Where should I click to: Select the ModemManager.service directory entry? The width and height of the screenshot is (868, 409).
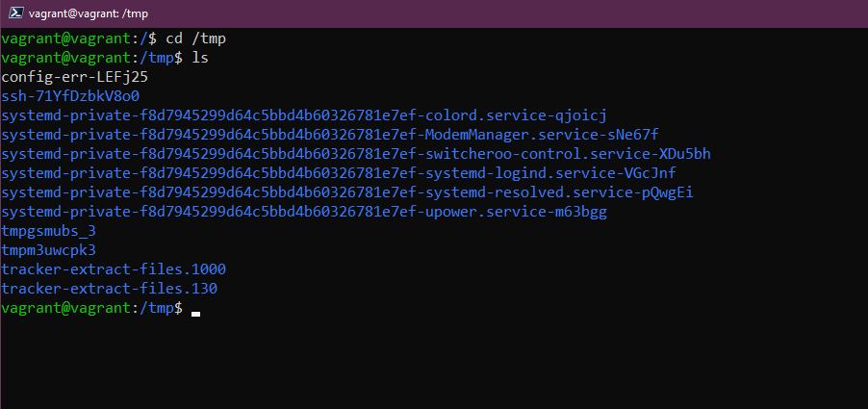click(330, 135)
